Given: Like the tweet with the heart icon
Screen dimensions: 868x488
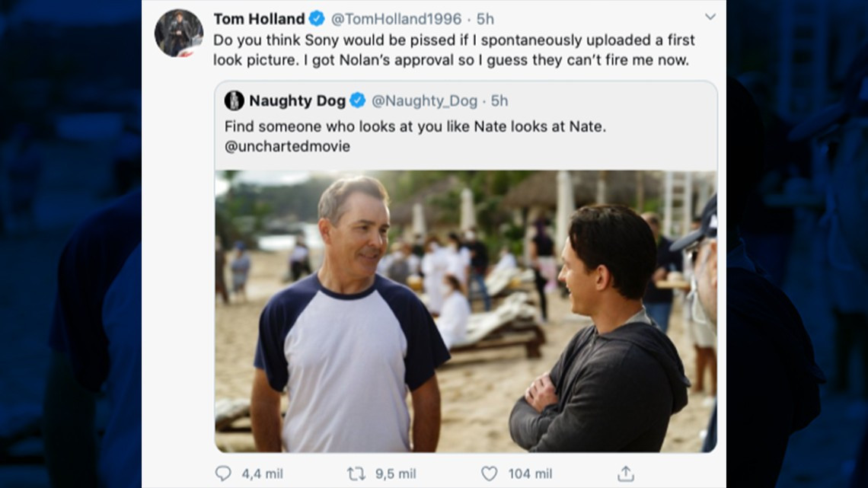Looking at the screenshot, I should coord(489,474).
